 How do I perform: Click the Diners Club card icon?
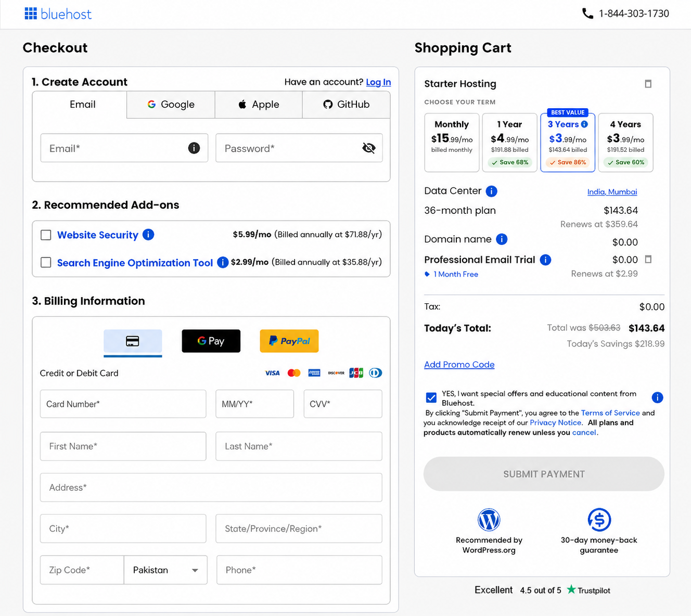[376, 373]
